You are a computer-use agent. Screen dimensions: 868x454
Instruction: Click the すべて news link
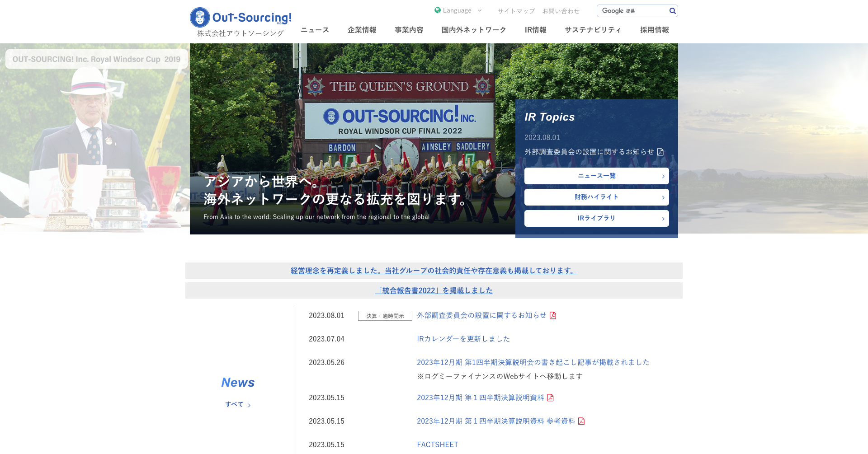(234, 404)
